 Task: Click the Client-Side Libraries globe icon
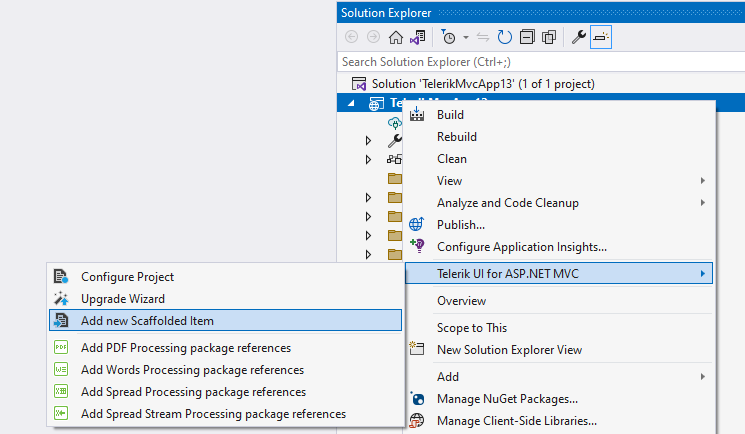tap(417, 421)
